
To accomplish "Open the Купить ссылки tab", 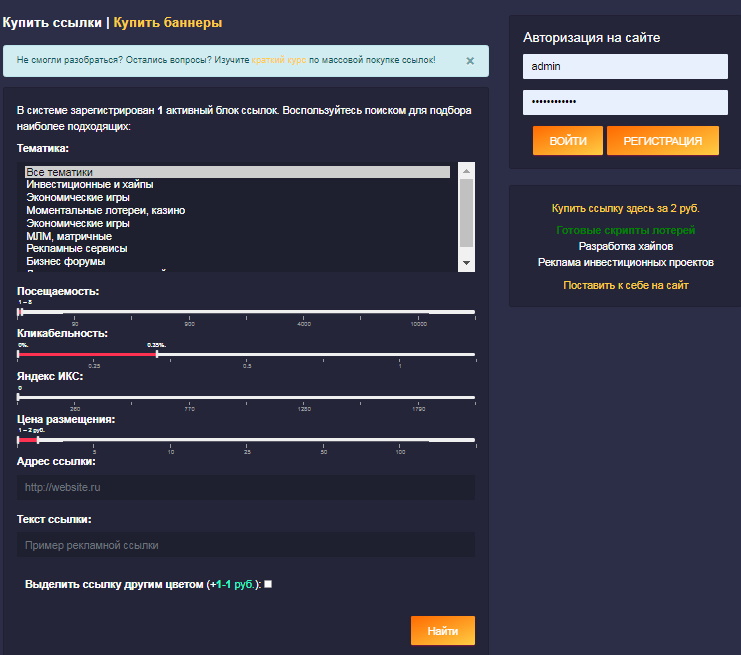I will point(51,22).
